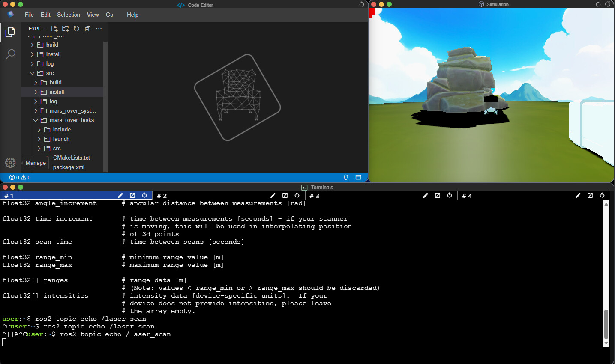Toggle the panel layout icon in status bar
Image resolution: width=615 pixels, height=364 pixels.
358,177
